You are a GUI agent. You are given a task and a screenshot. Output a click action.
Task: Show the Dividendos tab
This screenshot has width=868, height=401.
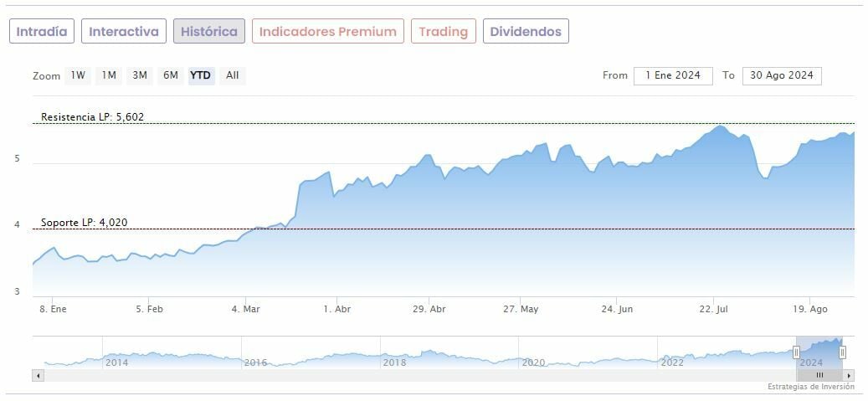point(526,32)
